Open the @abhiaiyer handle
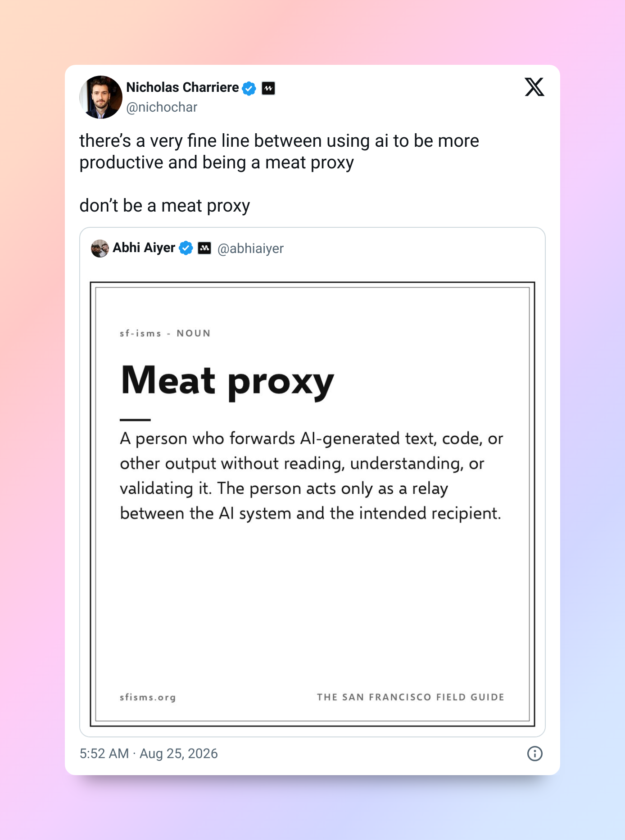Viewport: 625px width, 840px height. pos(250,248)
